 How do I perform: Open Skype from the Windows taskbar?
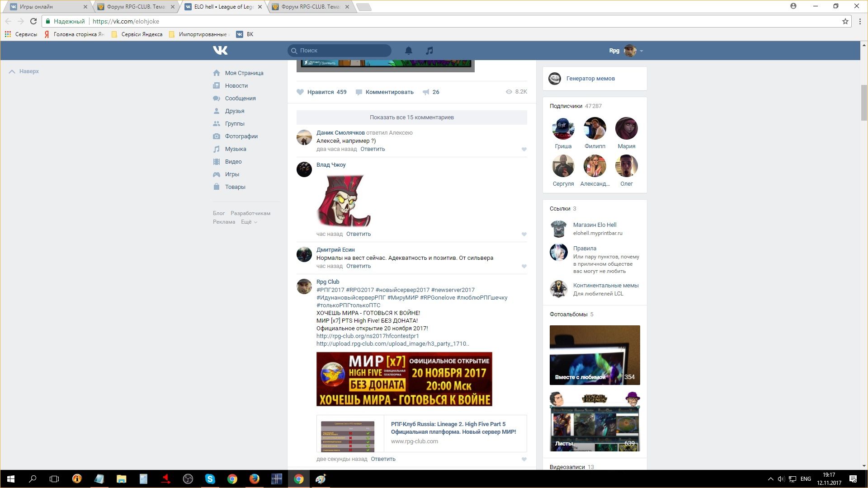click(210, 479)
